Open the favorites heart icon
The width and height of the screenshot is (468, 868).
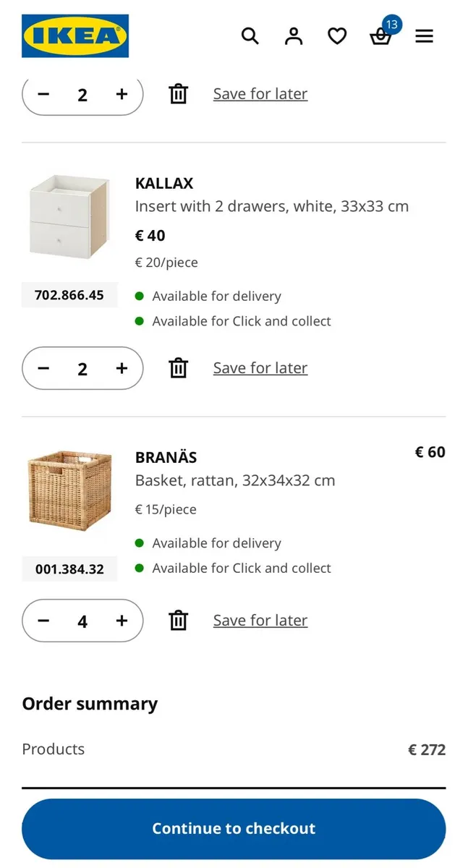pos(337,35)
